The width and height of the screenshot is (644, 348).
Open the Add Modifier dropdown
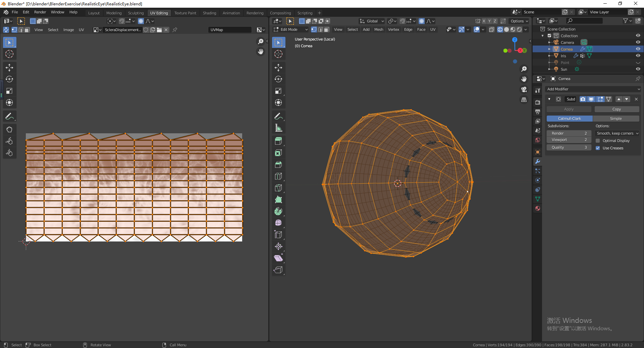(x=592, y=89)
